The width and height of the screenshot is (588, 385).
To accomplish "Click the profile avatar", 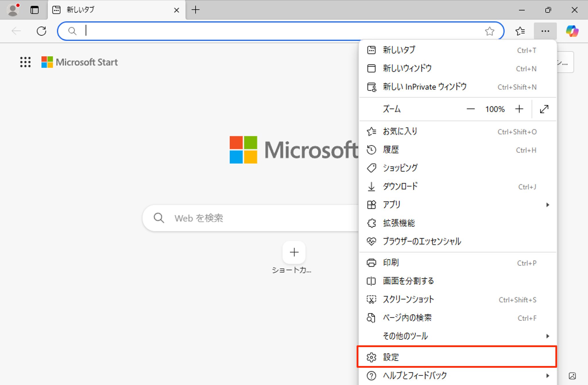I will 13,10.
